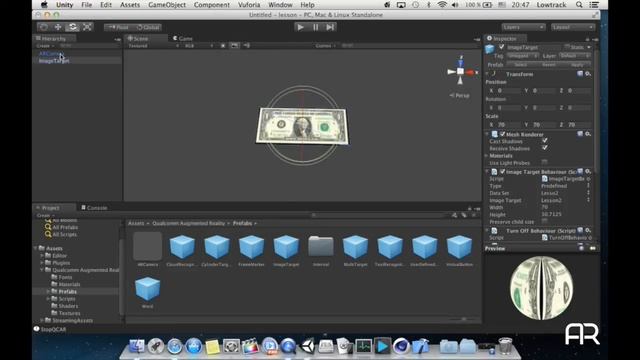Image resolution: width=640 pixels, height=360 pixels.
Task: Select the FrameMarker prefab
Action: (x=251, y=250)
